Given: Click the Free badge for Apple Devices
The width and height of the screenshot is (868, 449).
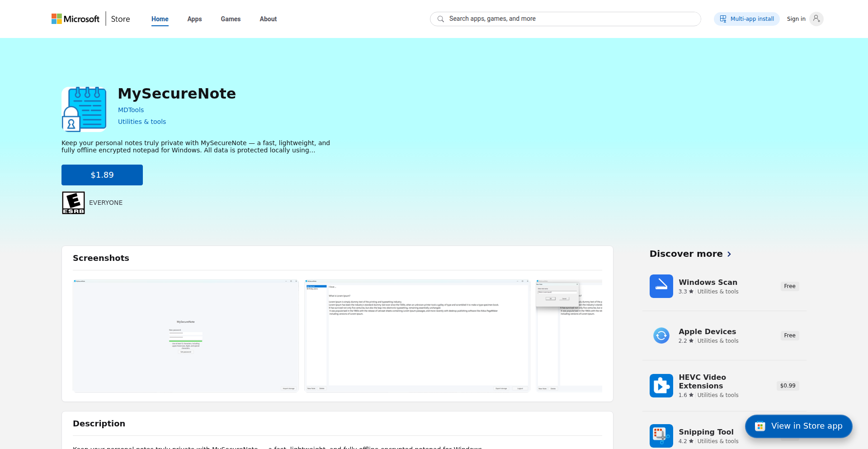Looking at the screenshot, I should pyautogui.click(x=790, y=336).
